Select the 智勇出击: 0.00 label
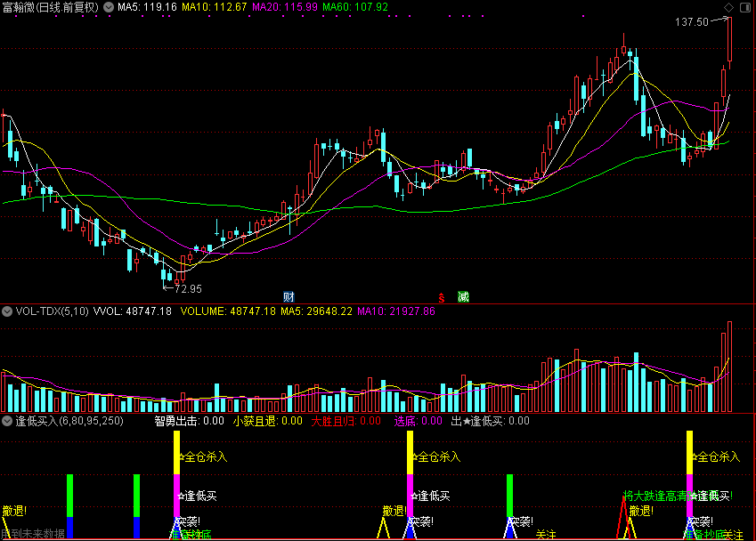 pyautogui.click(x=189, y=421)
